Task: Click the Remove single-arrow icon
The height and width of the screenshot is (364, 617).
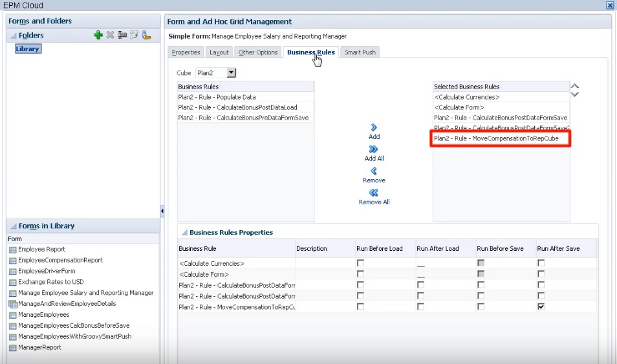Action: point(374,171)
